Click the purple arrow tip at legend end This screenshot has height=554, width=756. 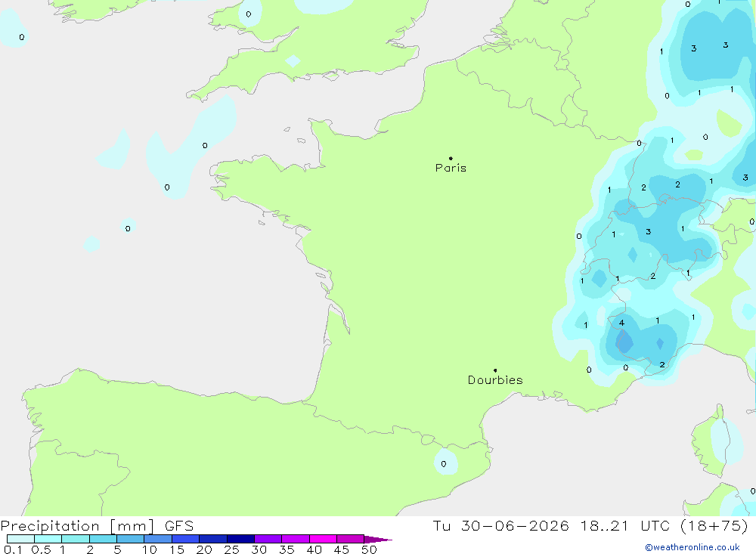pyautogui.click(x=378, y=539)
